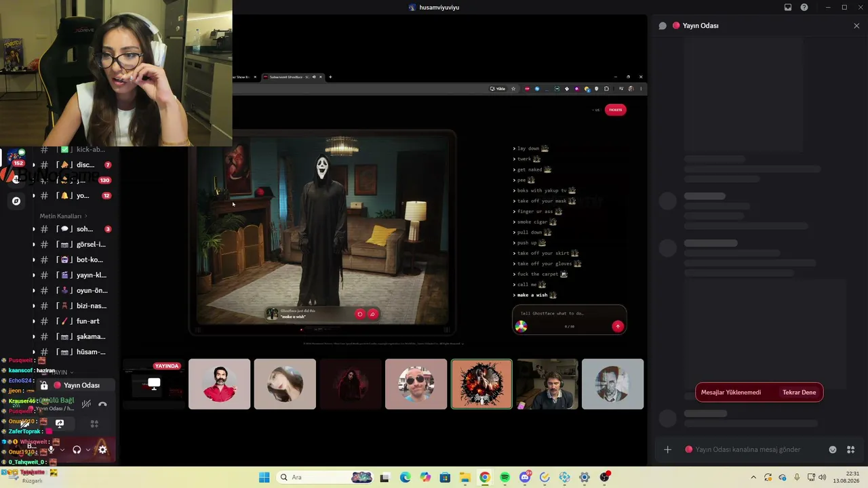Open Discord server discovery compass icon
The width and height of the screenshot is (868, 488).
[16, 201]
